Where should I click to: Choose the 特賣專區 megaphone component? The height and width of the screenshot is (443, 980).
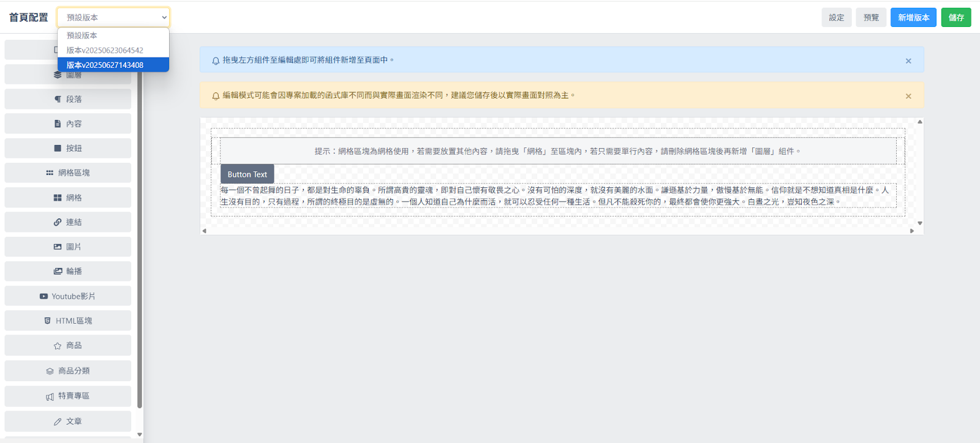(x=68, y=396)
